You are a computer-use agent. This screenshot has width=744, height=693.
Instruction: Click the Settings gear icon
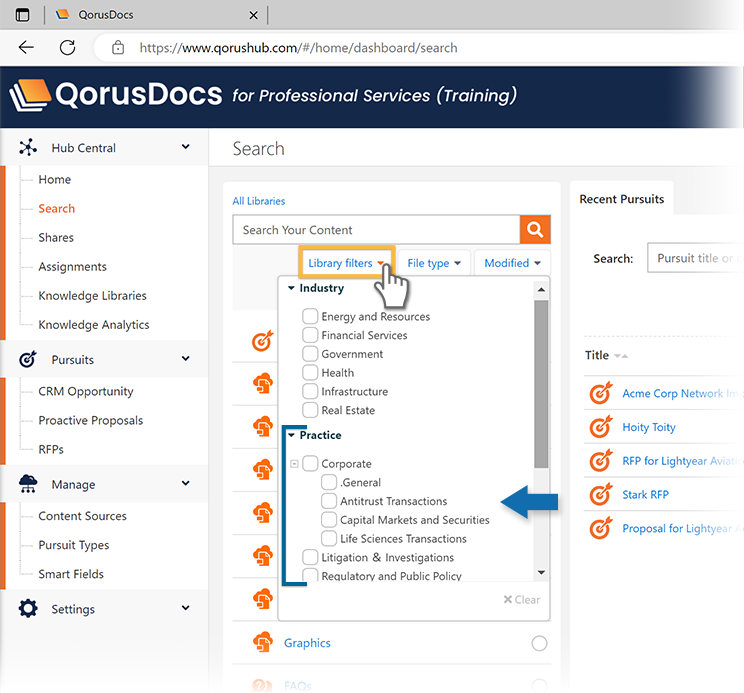point(28,608)
